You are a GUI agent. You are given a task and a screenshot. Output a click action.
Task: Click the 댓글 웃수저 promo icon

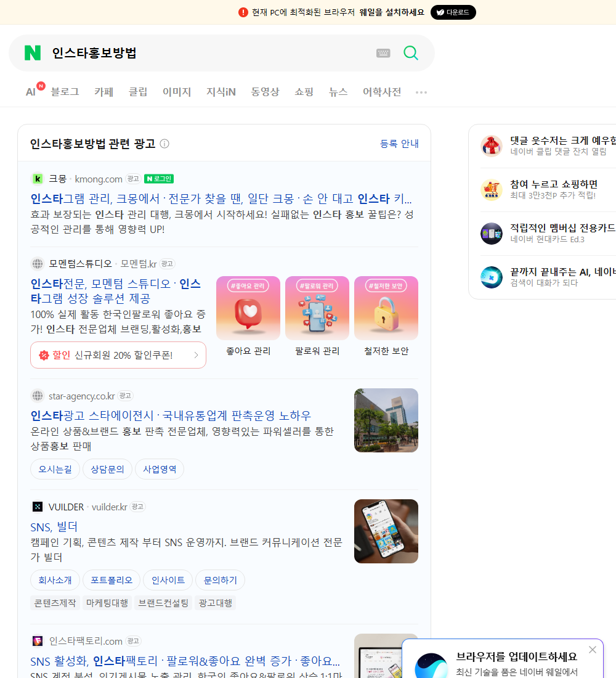point(492,145)
